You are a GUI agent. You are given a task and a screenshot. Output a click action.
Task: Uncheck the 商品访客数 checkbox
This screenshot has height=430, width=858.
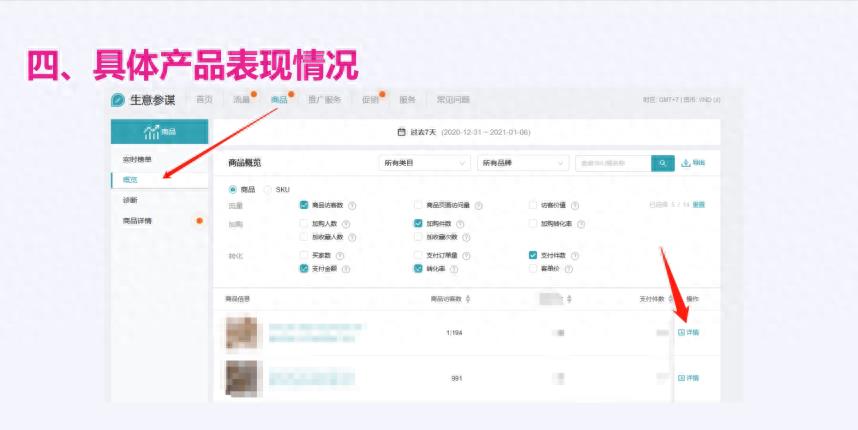click(x=304, y=205)
